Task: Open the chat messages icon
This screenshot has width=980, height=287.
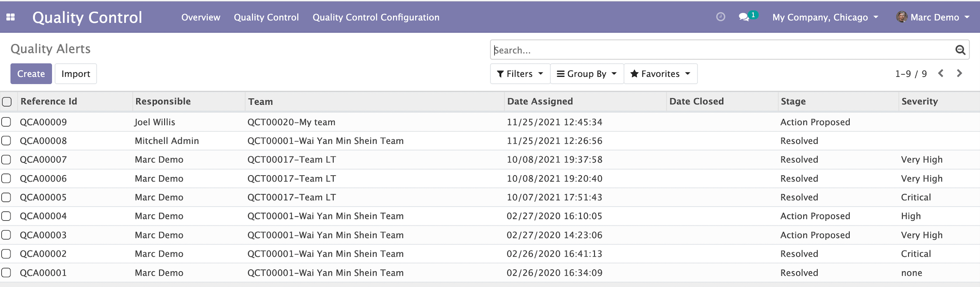Action: click(x=744, y=17)
